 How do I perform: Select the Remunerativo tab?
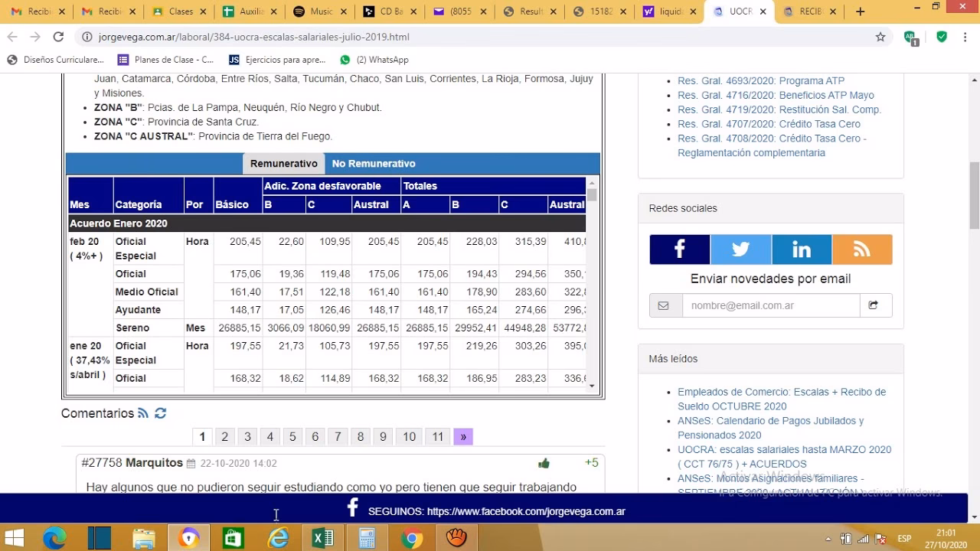coord(283,164)
